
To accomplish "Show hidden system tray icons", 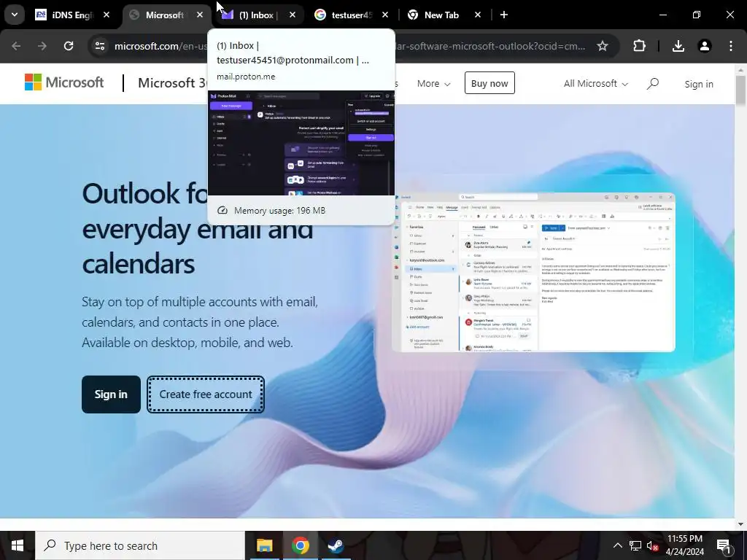I will [x=617, y=545].
